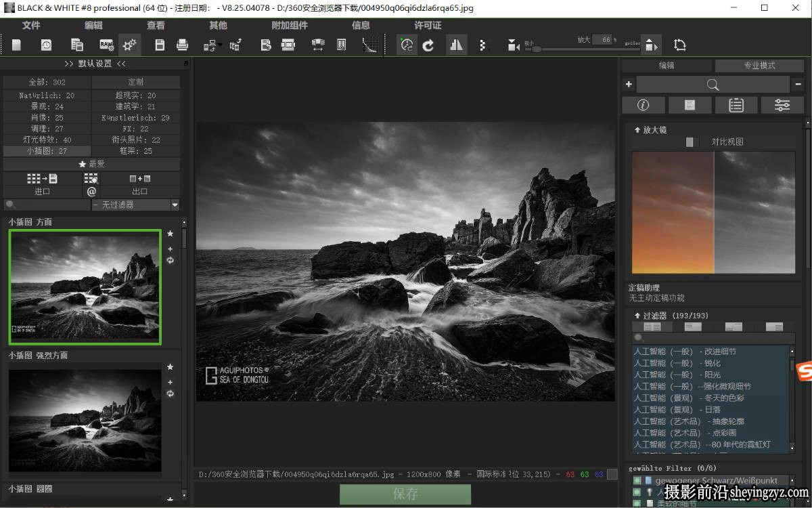Click the plus button left of right search bar
This screenshot has width=812, height=508.
[x=629, y=85]
